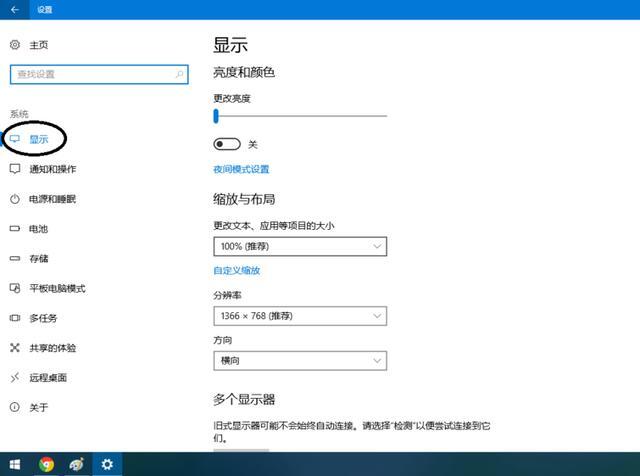Open 电池 battery settings icon

click(15, 229)
